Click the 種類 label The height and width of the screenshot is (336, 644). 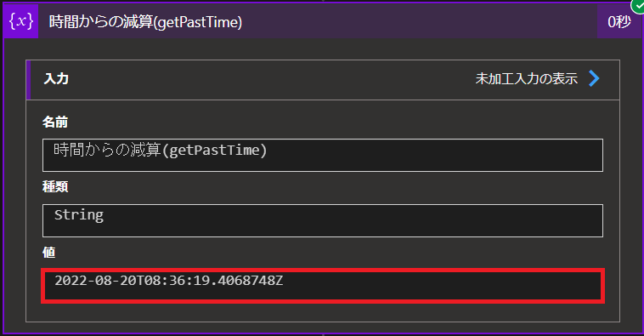(55, 187)
